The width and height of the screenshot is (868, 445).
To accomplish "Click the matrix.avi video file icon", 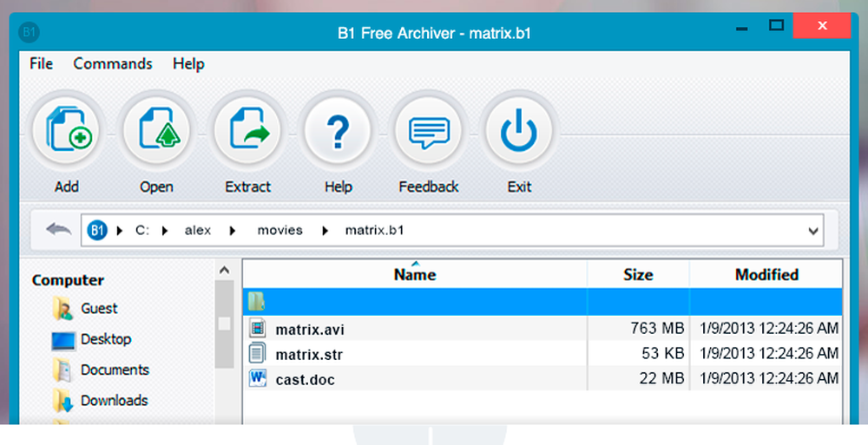I will [257, 328].
